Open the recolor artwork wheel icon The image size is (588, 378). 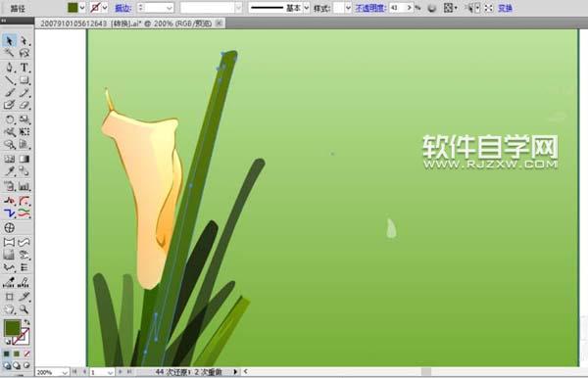coord(431,8)
